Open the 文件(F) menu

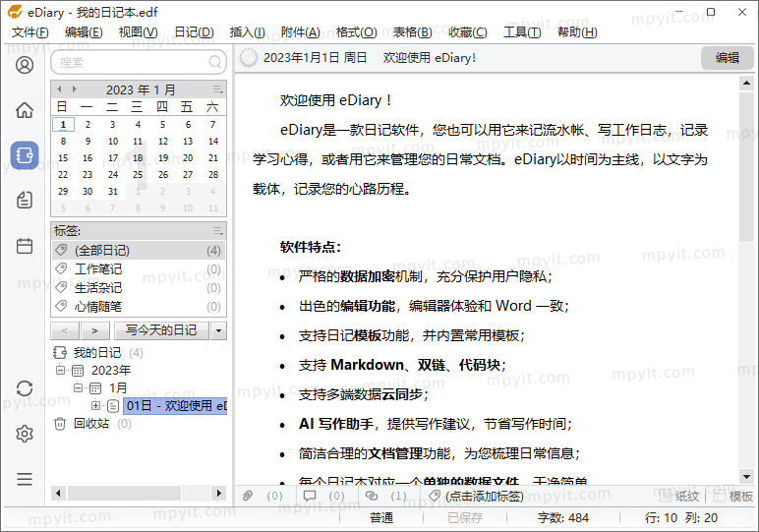(30, 32)
